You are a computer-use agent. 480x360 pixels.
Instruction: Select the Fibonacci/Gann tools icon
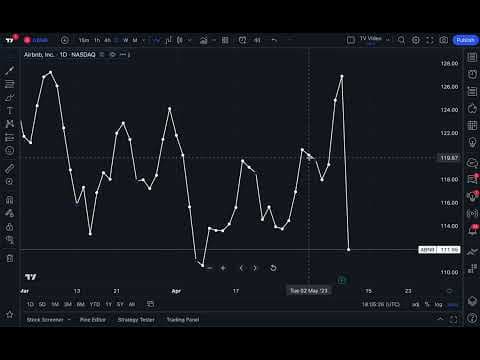pyautogui.click(x=10, y=84)
